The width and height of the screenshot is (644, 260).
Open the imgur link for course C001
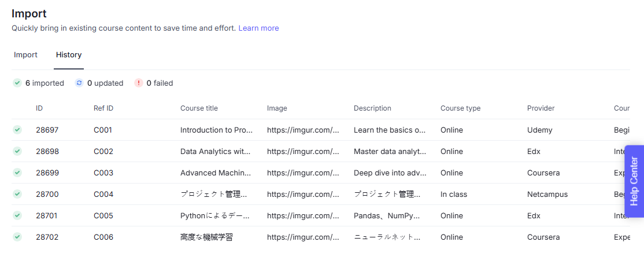[303, 130]
